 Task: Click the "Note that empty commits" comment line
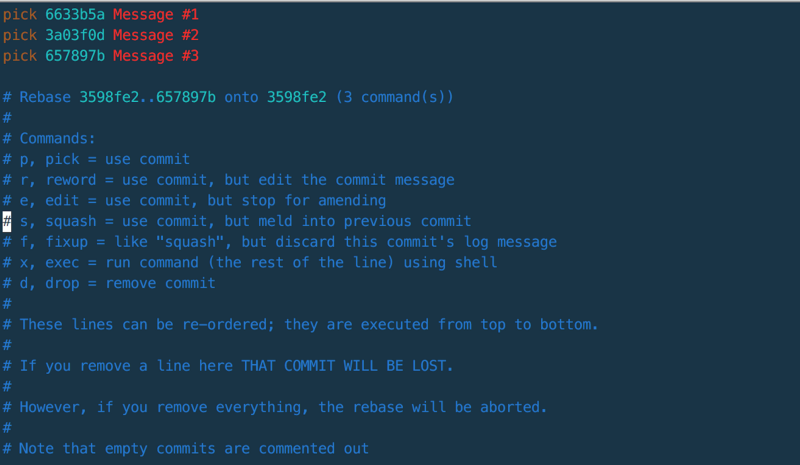(x=193, y=449)
